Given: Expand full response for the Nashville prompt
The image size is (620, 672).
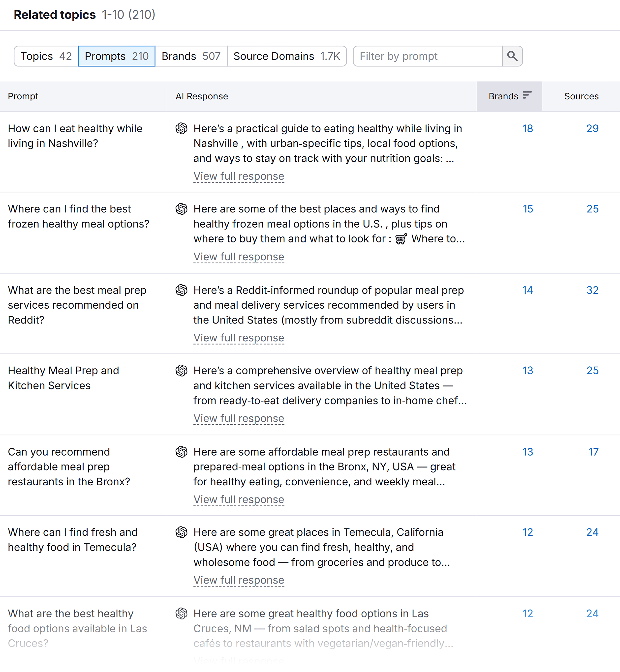Looking at the screenshot, I should (239, 176).
